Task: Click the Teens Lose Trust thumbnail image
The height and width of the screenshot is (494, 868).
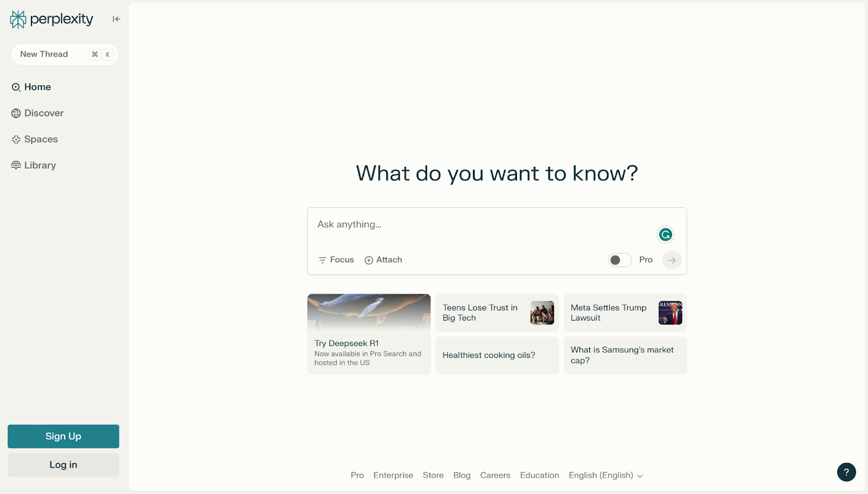Action: (542, 313)
